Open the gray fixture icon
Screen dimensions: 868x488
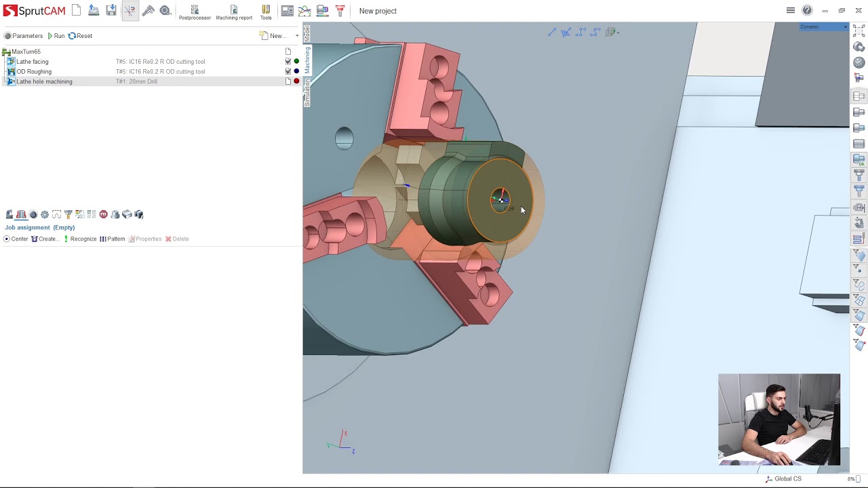coord(115,214)
